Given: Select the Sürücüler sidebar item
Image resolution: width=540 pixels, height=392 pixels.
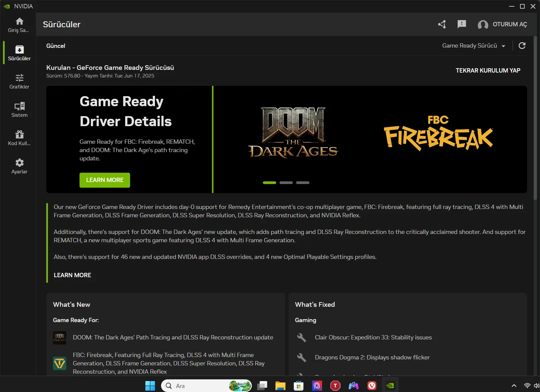Looking at the screenshot, I should pos(19,53).
